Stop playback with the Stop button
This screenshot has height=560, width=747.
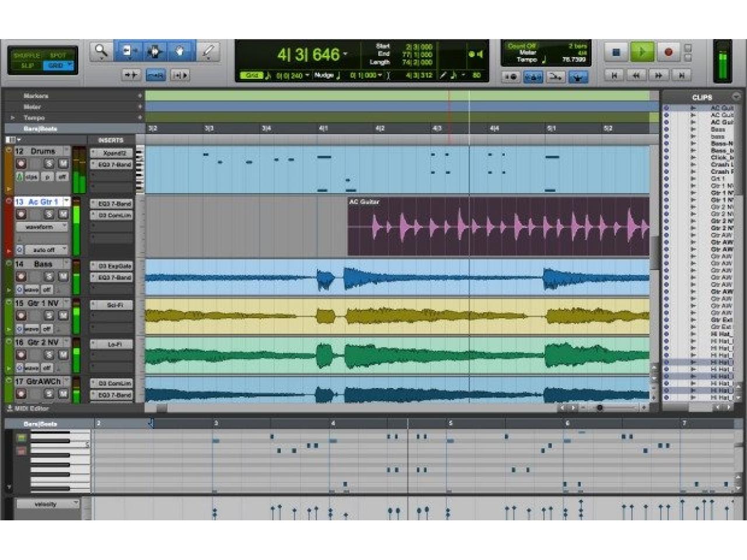[x=616, y=52]
